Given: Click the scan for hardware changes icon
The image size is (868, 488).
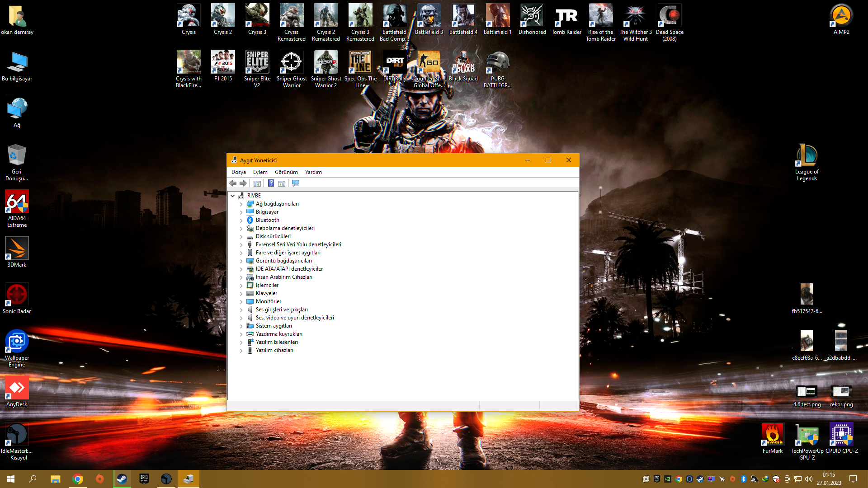Looking at the screenshot, I should coord(296,183).
